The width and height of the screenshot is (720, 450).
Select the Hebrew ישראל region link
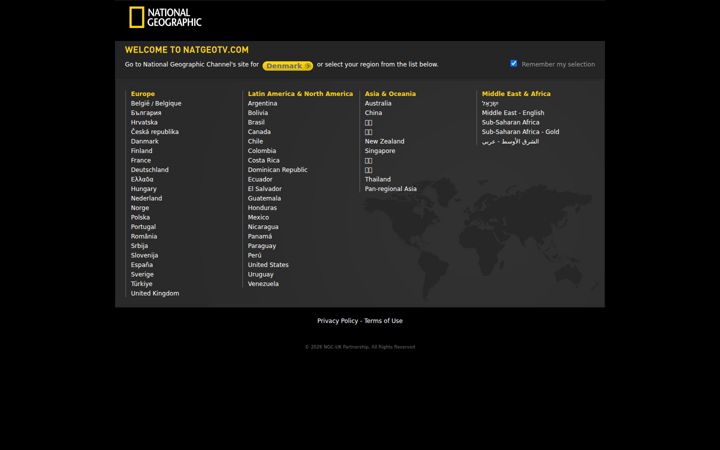click(x=490, y=103)
